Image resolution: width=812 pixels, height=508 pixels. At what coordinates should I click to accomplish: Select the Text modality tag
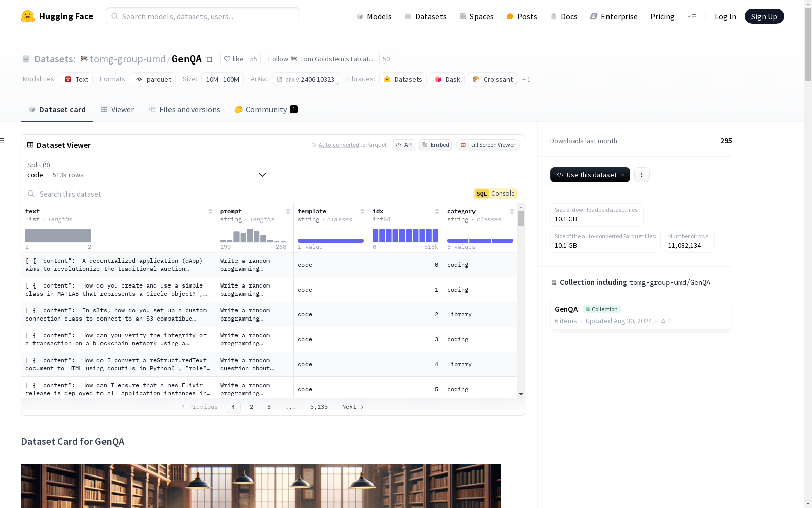click(x=77, y=79)
